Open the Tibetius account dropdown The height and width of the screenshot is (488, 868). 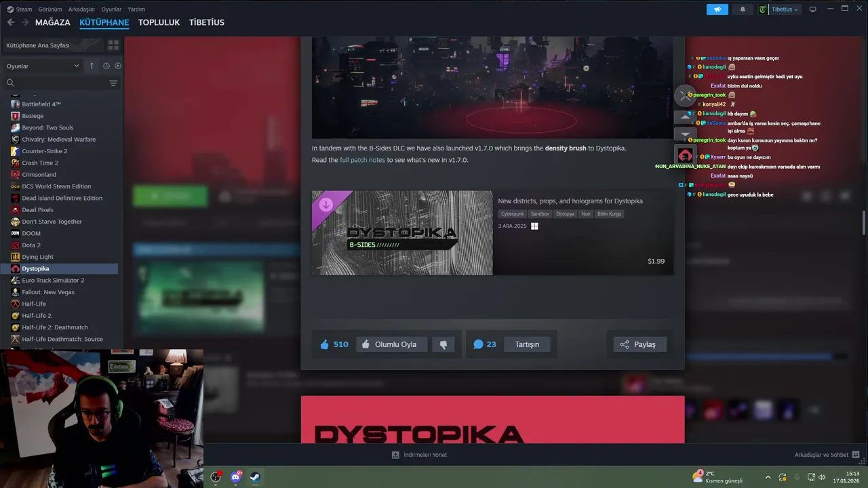click(778, 9)
